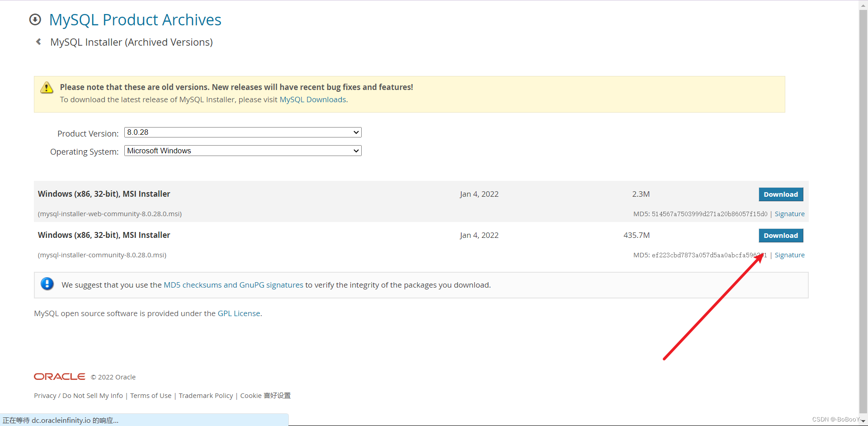This screenshot has height=426, width=868.
Task: Click the vertical scrollbar track
Action: (x=863, y=213)
